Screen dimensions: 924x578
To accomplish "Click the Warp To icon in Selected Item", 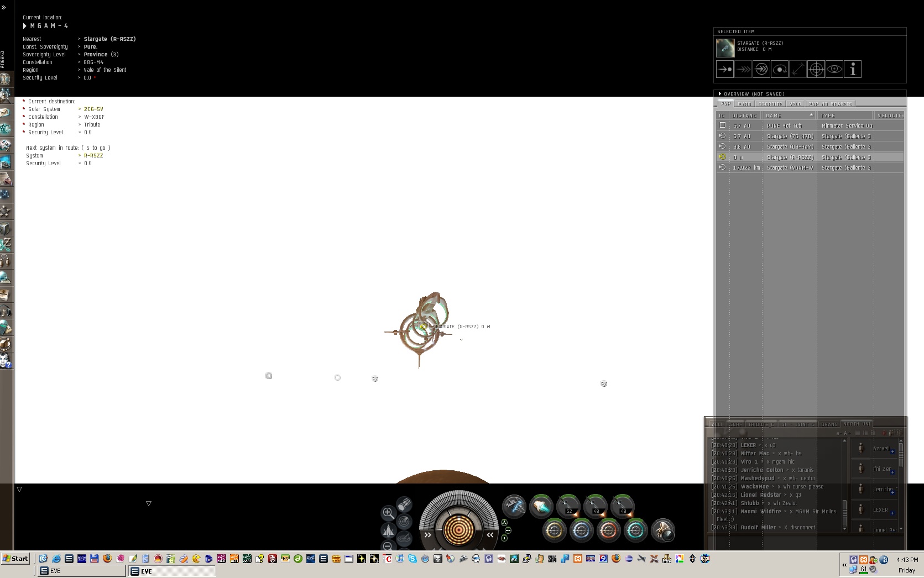I will [743, 70].
